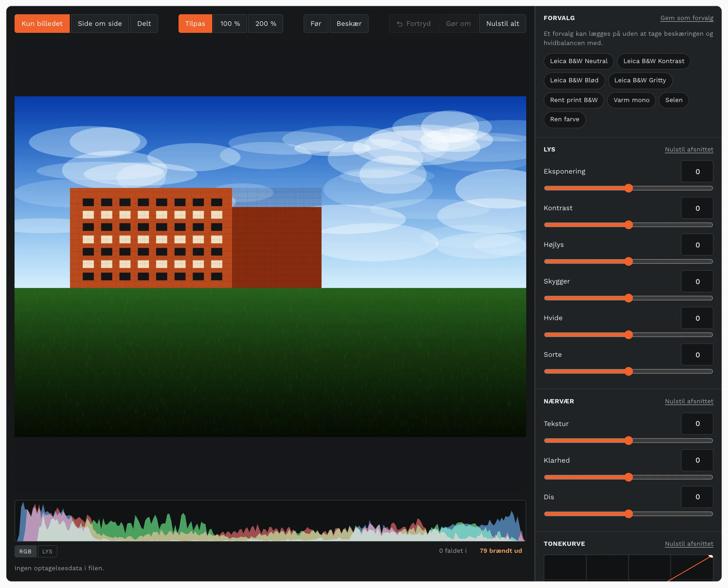Set zoom to Tilpas
This screenshot has width=728, height=588.
click(195, 23)
